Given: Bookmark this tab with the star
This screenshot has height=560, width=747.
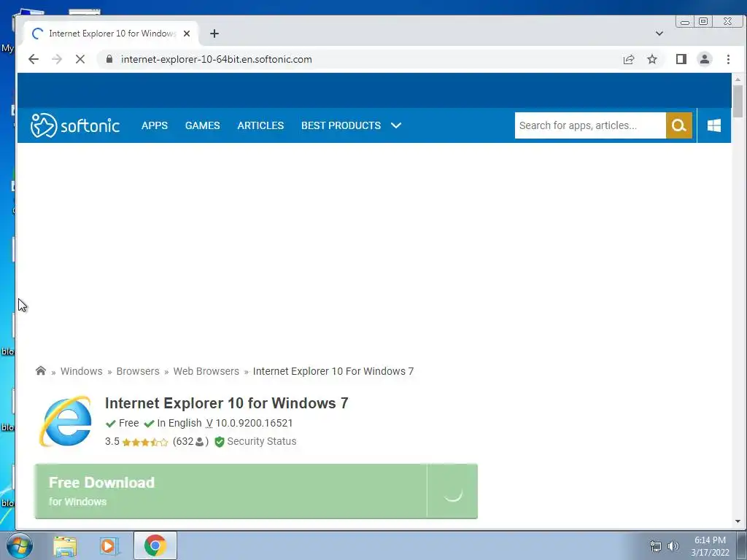Looking at the screenshot, I should pyautogui.click(x=652, y=59).
